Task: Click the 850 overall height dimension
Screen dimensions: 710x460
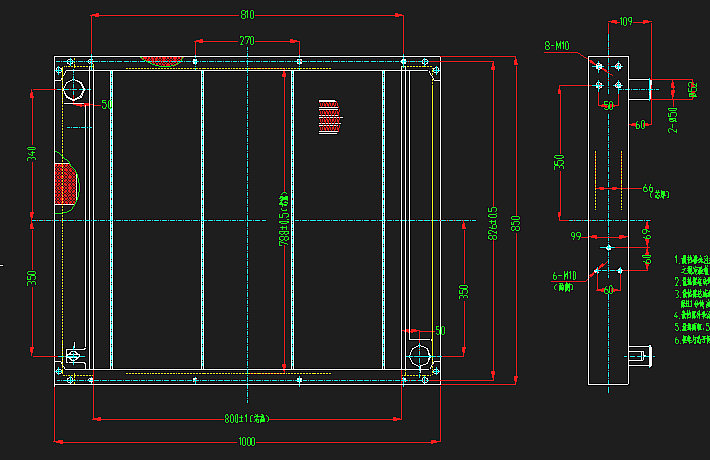Action: click(516, 223)
